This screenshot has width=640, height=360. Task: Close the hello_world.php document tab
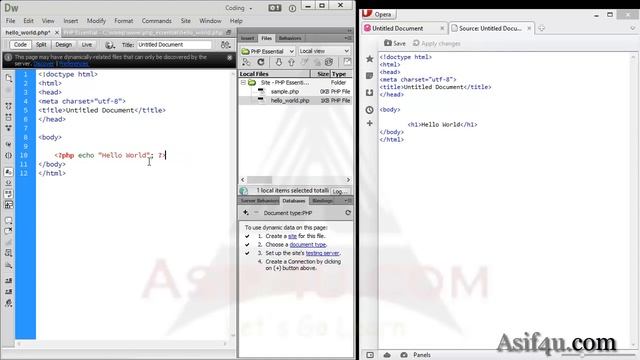[x=57, y=32]
